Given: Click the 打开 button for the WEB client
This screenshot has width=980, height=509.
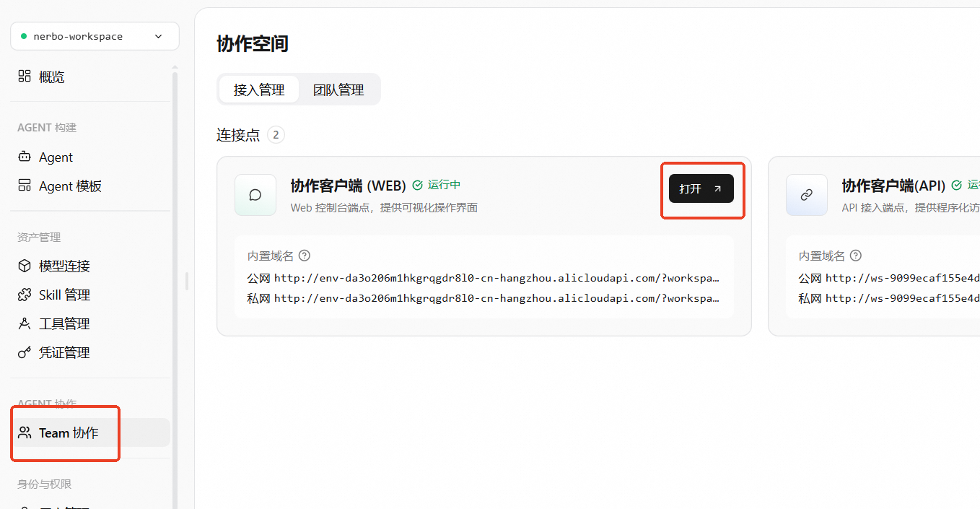Looking at the screenshot, I should [x=701, y=188].
